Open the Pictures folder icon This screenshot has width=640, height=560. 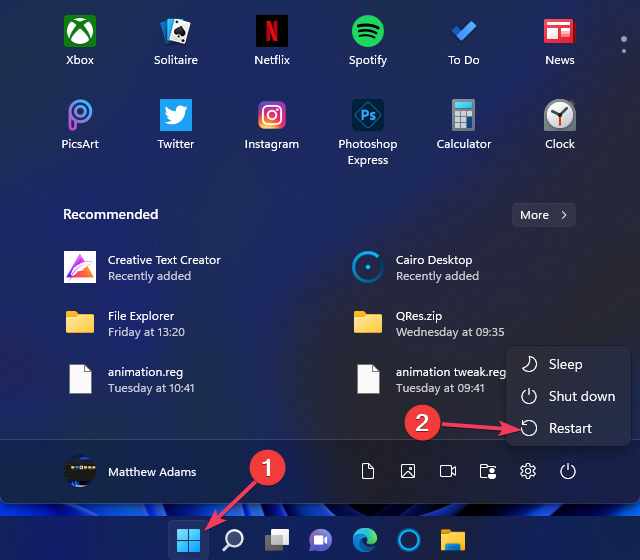click(408, 471)
